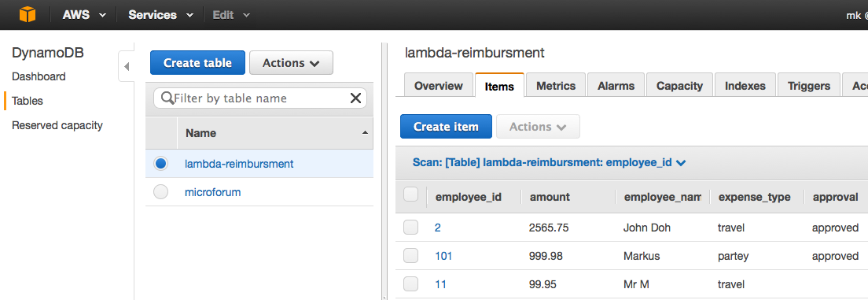Viewport: 868px width, 300px height.
Task: Click amount cell 2565.75
Action: pos(549,228)
